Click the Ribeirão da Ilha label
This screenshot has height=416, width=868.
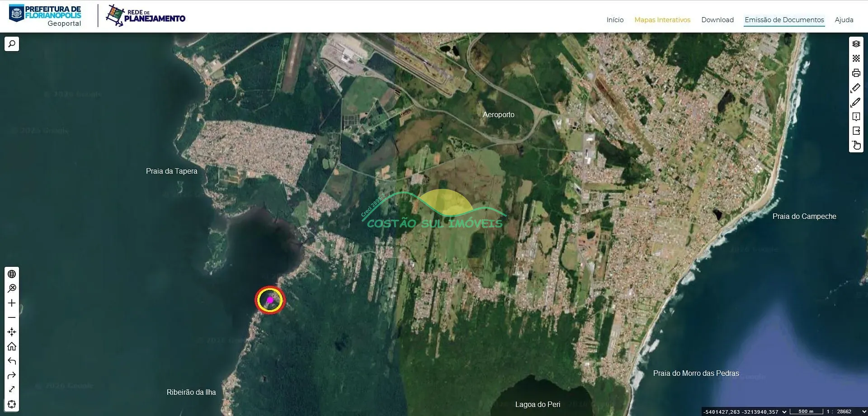tap(191, 392)
